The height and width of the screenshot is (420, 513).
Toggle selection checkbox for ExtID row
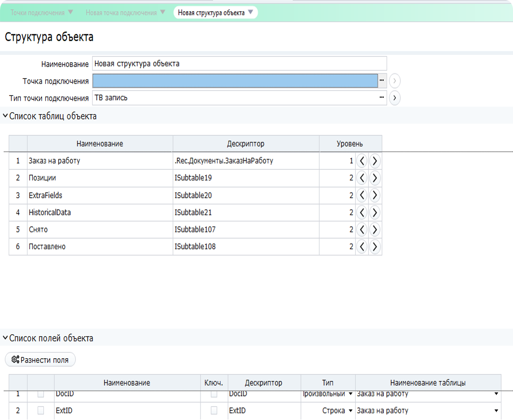point(41,411)
